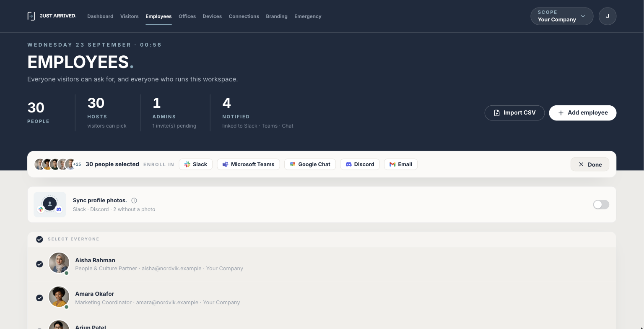Image resolution: width=644 pixels, height=329 pixels.
Task: Click the 30 Hosts stat
Action: (x=107, y=112)
